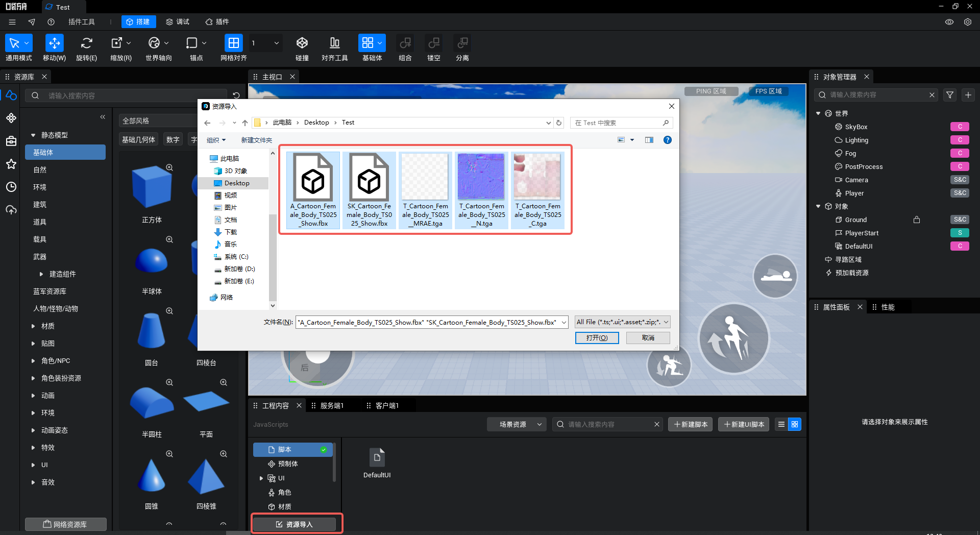
Task: Select the T_Cartoon_Female_Body_TS025_N.tga thumbnail
Action: click(x=481, y=177)
